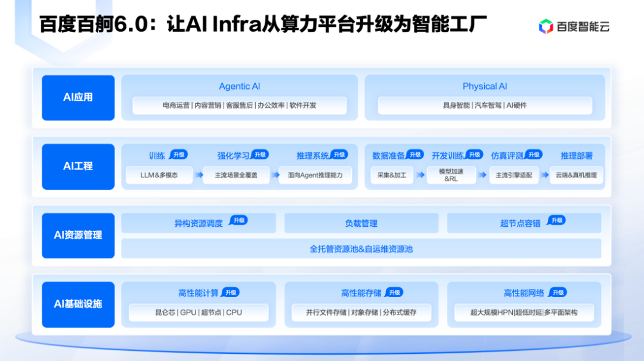Viewport: 644px width, 361px height.
Task: Click 办公效率 under Agentic AI
Action: pyautogui.click(x=271, y=106)
